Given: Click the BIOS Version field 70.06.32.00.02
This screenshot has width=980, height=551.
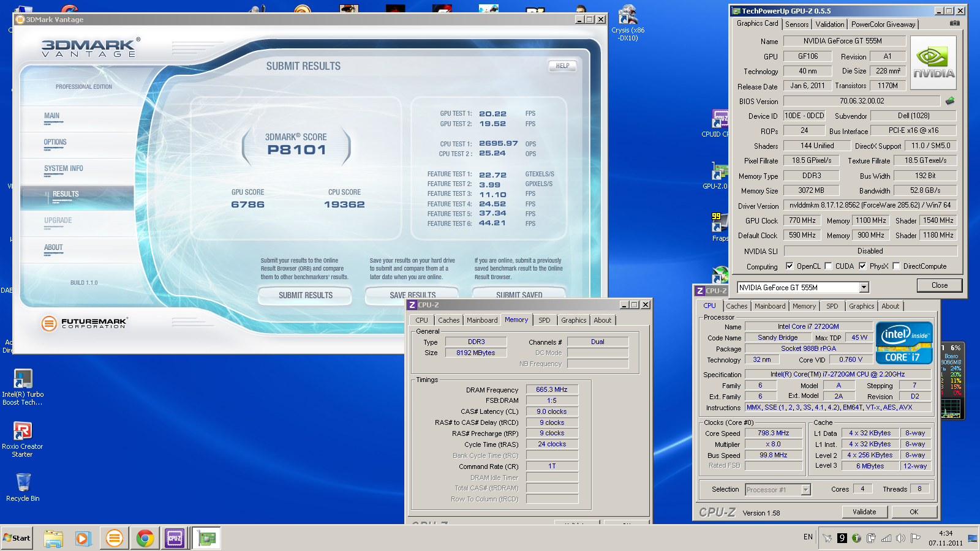Looking at the screenshot, I should [x=862, y=101].
